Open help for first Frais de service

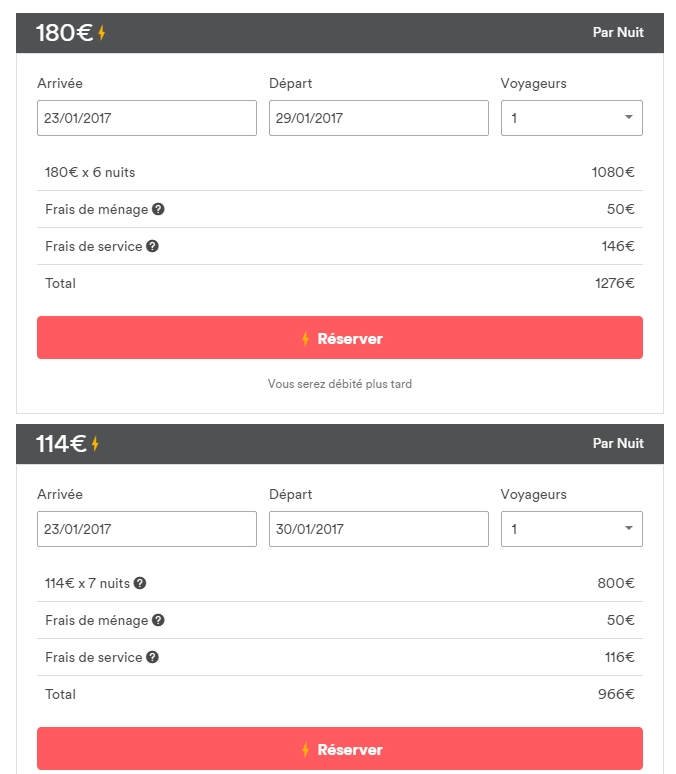152,246
